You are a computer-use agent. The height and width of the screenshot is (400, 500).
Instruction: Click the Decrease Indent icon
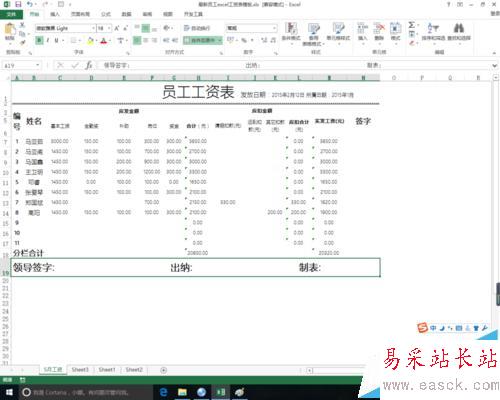tap(166, 40)
